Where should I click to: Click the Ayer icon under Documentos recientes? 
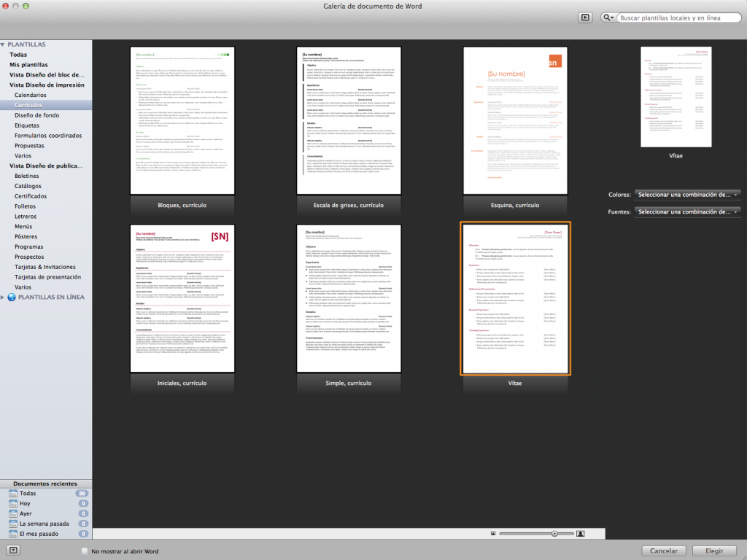click(12, 513)
